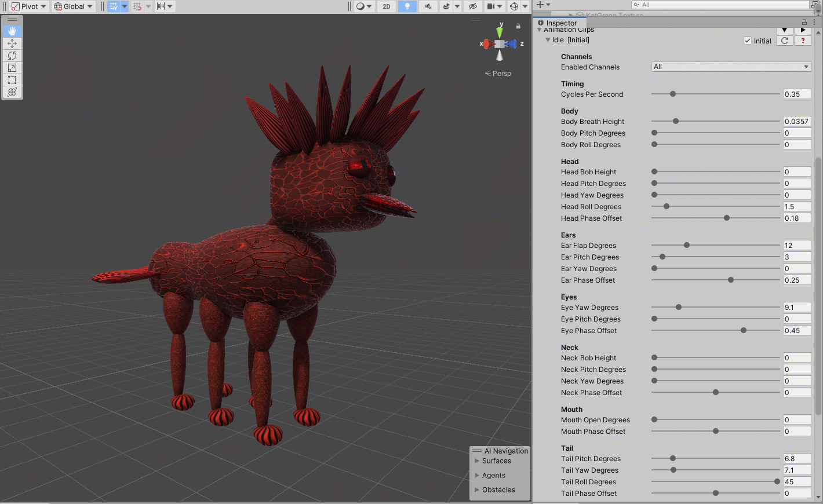Toggle scene lighting bulb icon

click(x=407, y=6)
